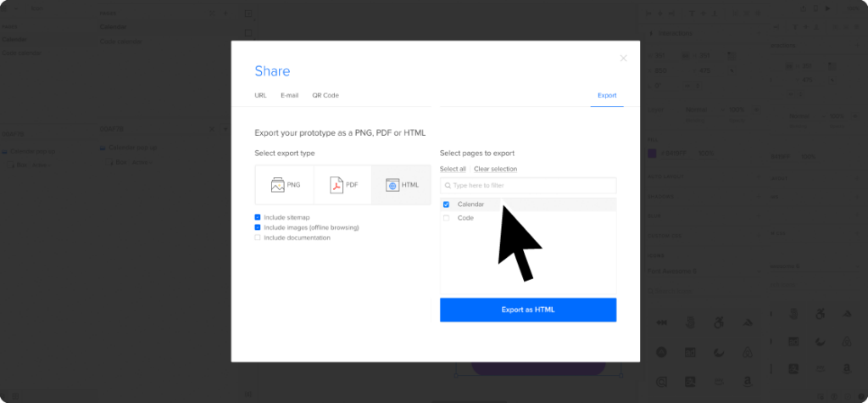
Task: Disable the Include sitemap checkbox
Action: [258, 217]
